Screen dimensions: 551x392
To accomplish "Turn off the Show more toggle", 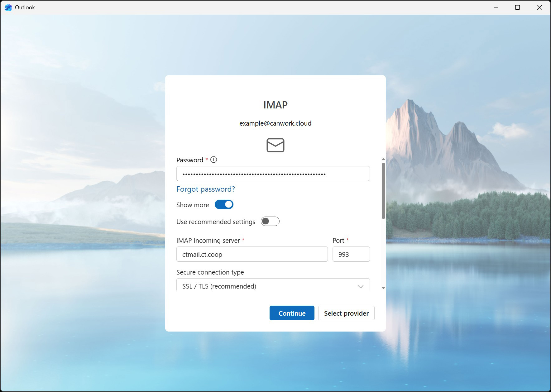I will coord(224,205).
